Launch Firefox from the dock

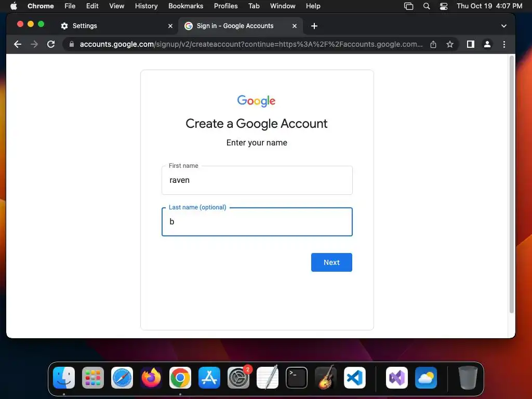[x=151, y=378]
